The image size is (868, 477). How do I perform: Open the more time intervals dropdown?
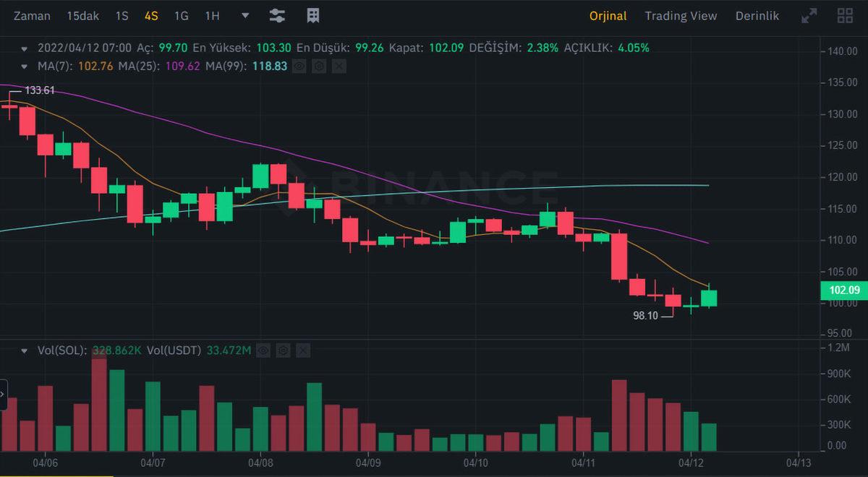(244, 16)
